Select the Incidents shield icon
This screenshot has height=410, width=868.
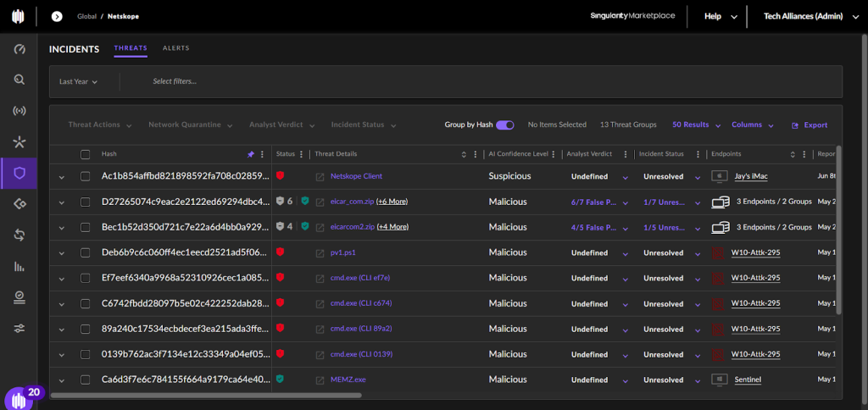point(19,174)
